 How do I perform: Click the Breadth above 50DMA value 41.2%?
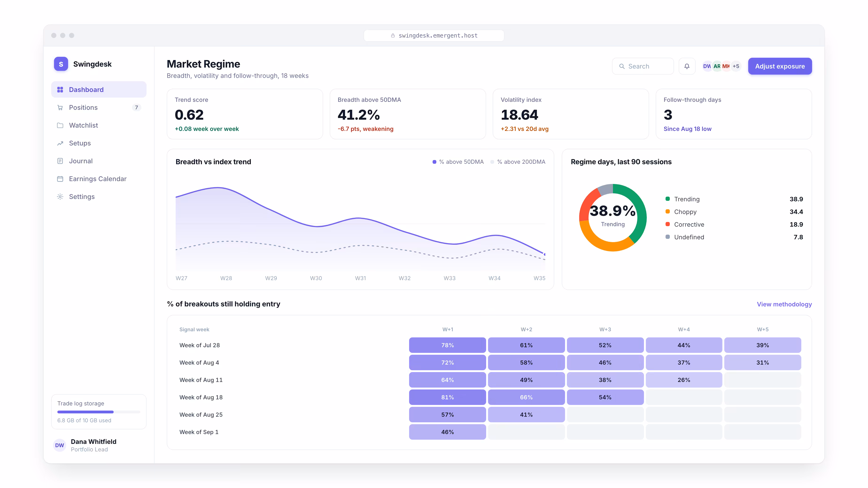tap(359, 115)
